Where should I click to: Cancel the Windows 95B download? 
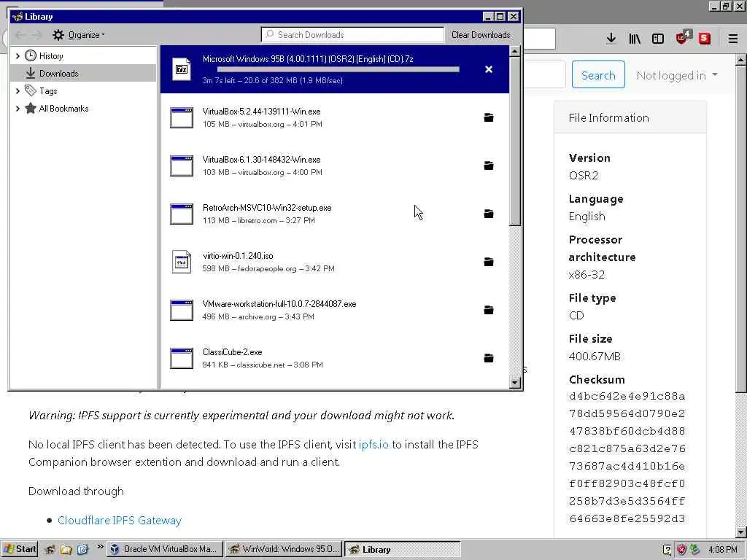point(488,69)
